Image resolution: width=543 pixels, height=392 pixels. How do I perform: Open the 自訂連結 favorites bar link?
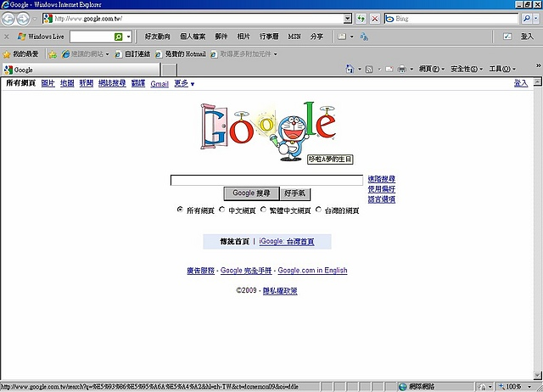point(133,54)
